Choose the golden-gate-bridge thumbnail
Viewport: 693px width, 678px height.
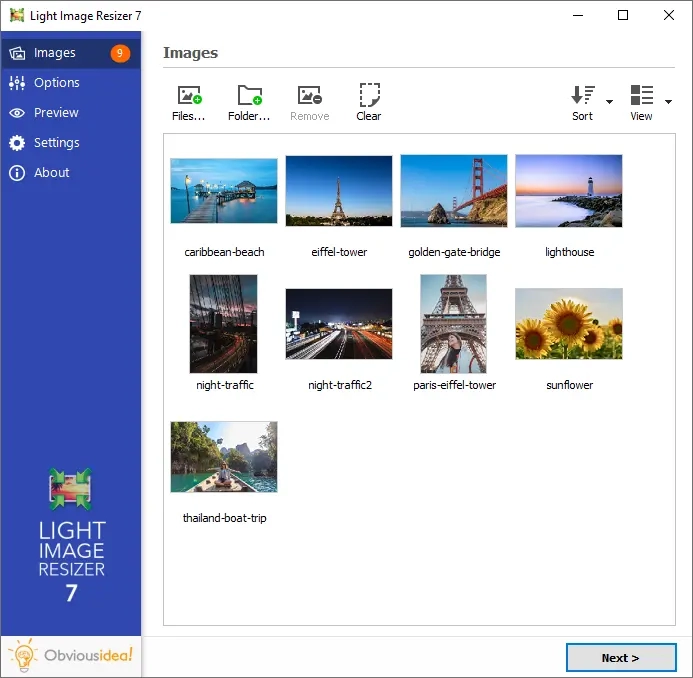coord(454,191)
